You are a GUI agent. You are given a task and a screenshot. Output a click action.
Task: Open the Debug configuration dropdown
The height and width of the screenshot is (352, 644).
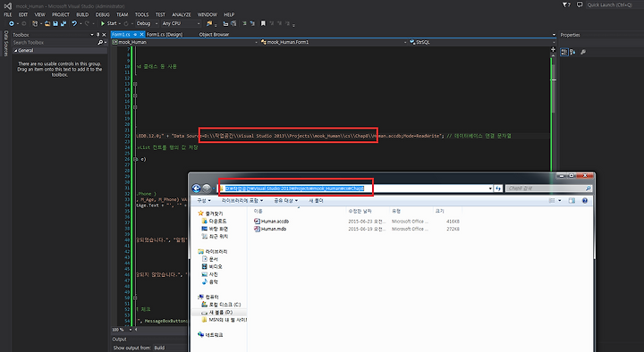click(x=147, y=24)
